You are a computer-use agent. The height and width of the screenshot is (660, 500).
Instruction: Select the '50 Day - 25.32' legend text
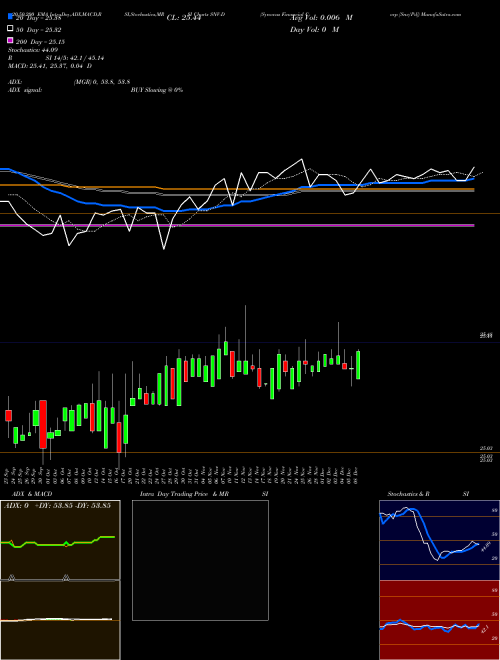tap(39, 30)
